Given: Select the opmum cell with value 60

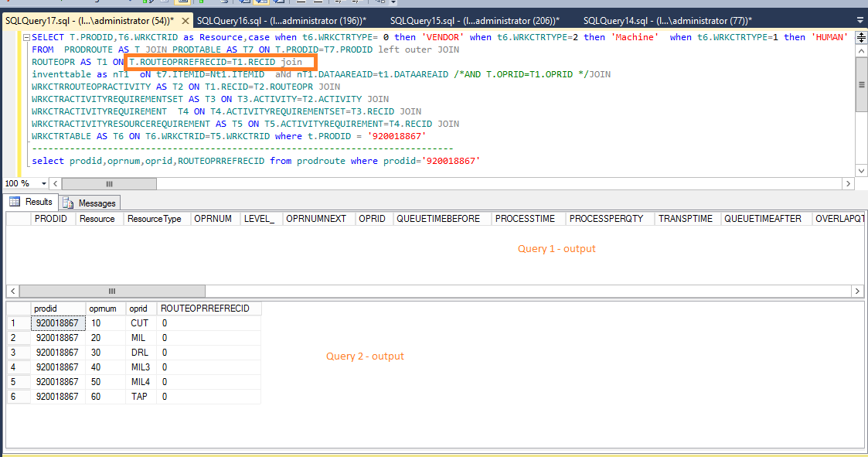Looking at the screenshot, I should click(x=105, y=397).
